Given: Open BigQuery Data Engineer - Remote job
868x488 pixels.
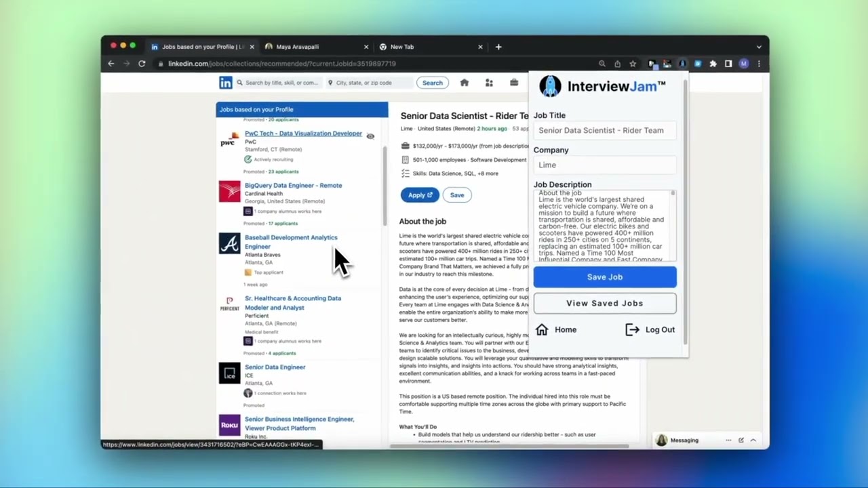Looking at the screenshot, I should pyautogui.click(x=293, y=185).
